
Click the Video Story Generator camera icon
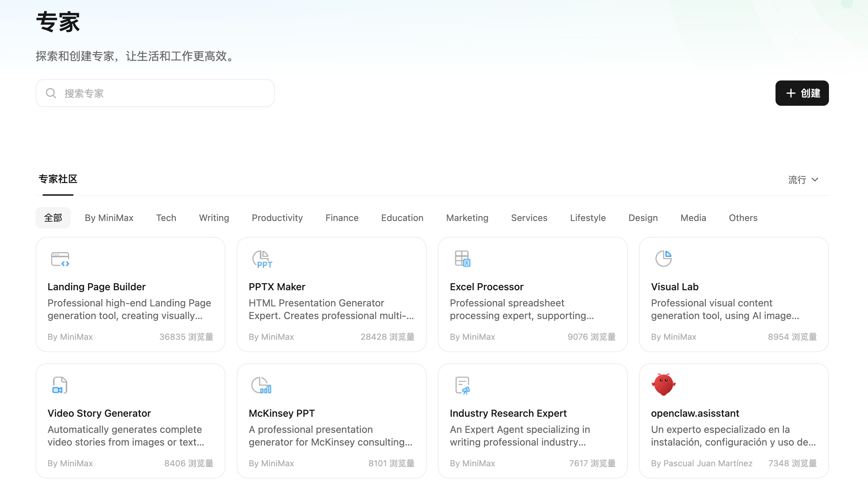(x=60, y=385)
